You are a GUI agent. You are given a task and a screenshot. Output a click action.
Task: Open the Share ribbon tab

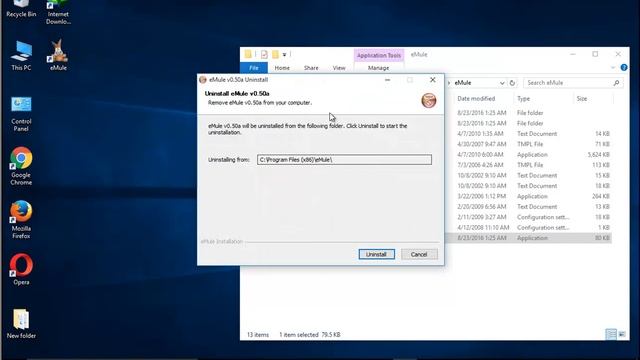[x=311, y=68]
